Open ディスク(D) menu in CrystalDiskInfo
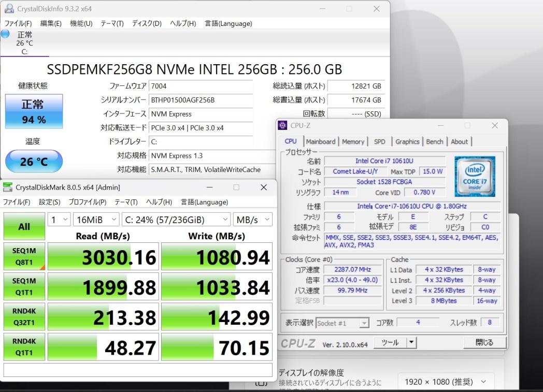 (147, 23)
